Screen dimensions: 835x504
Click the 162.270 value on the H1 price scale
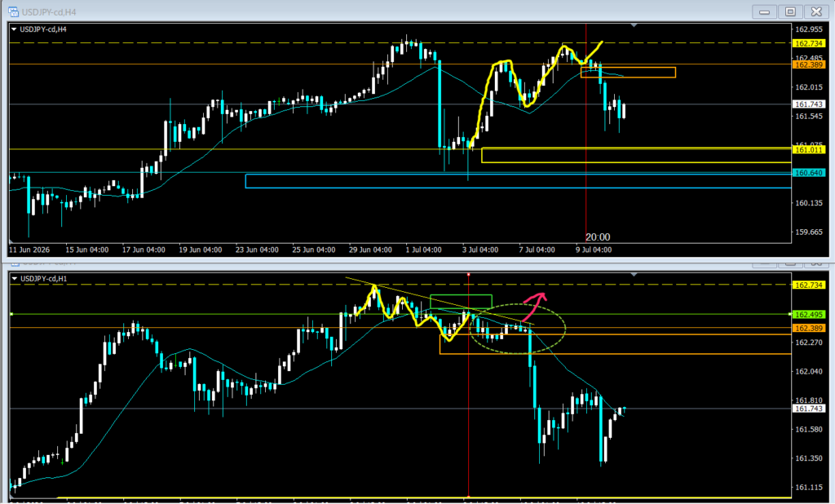point(809,343)
